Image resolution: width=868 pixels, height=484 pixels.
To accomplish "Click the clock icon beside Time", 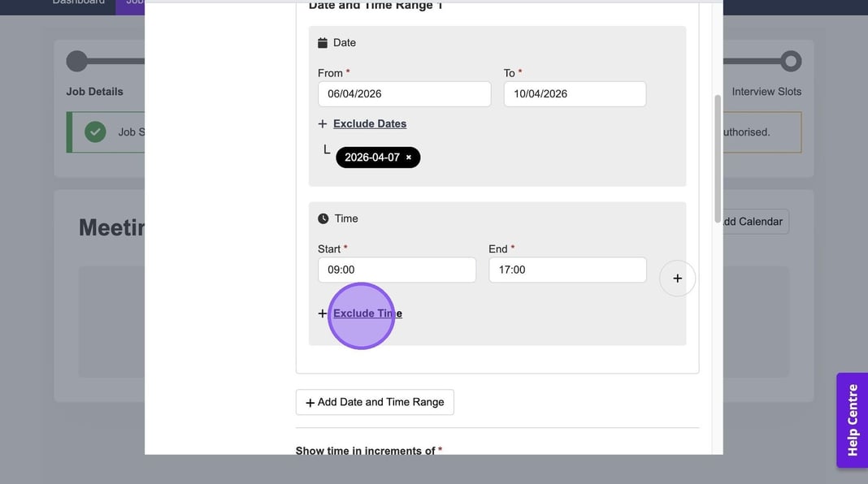I will pyautogui.click(x=323, y=218).
